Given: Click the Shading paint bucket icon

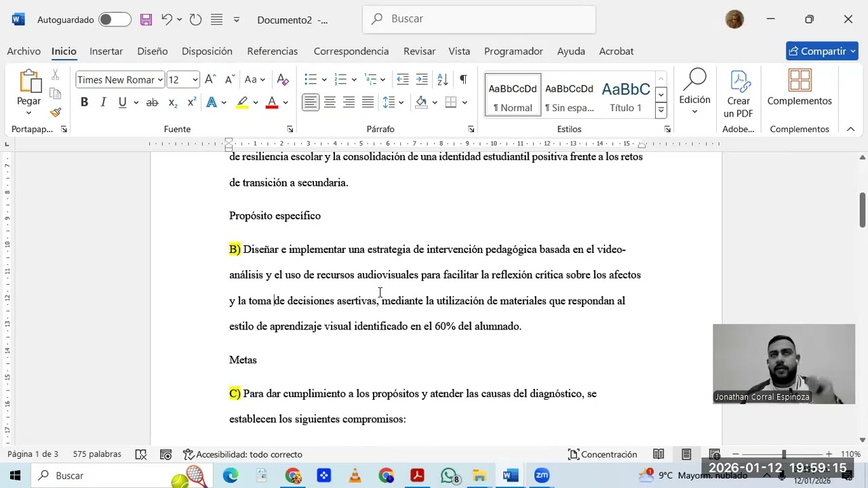Looking at the screenshot, I should pyautogui.click(x=421, y=102).
